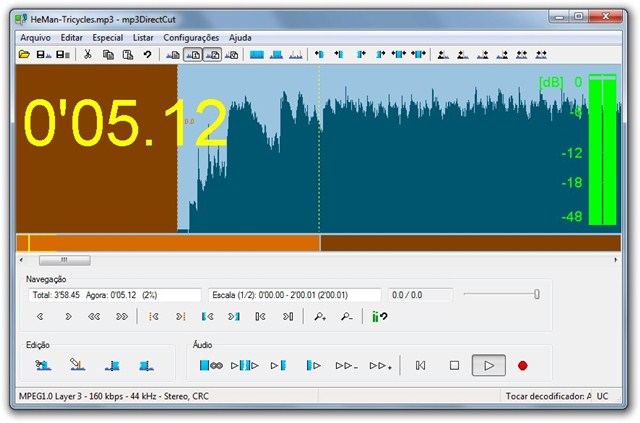Click the loop playback icon in Áudio

click(x=211, y=365)
